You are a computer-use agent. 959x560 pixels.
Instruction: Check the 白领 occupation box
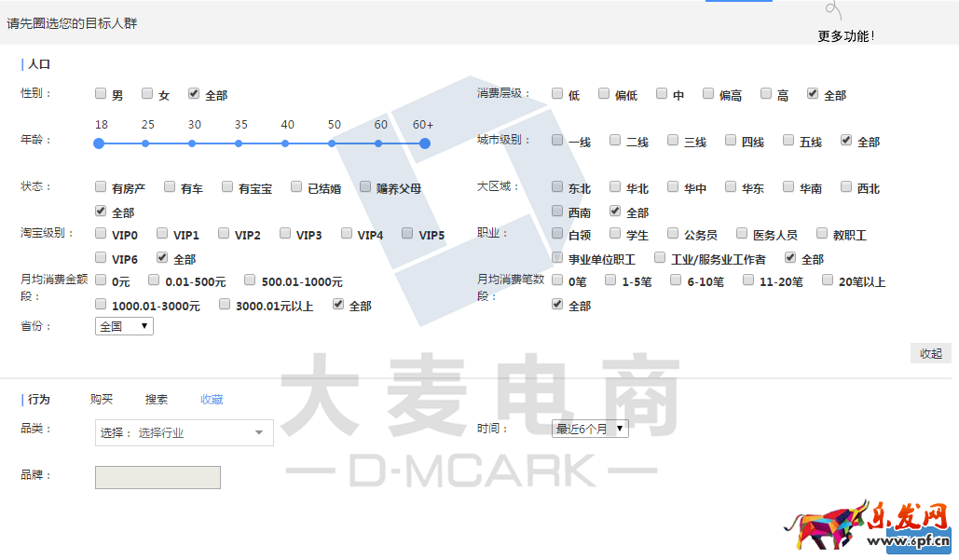tap(557, 233)
